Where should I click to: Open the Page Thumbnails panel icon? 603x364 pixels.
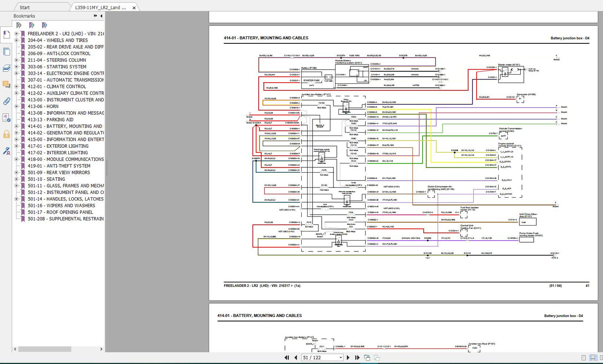coord(6,52)
